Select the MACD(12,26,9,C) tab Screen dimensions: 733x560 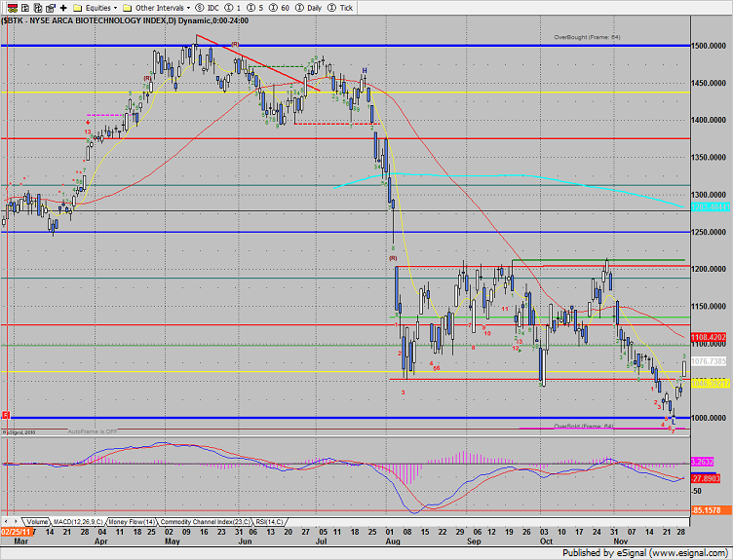pos(78,522)
